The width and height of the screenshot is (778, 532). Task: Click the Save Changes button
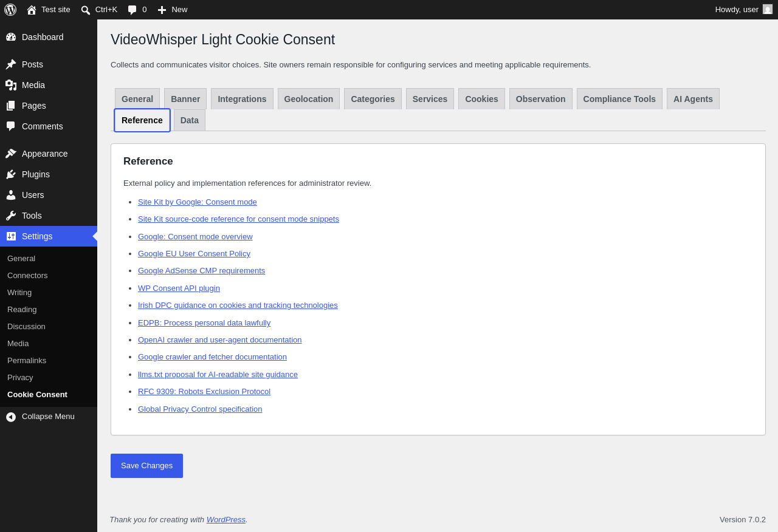[x=146, y=466]
